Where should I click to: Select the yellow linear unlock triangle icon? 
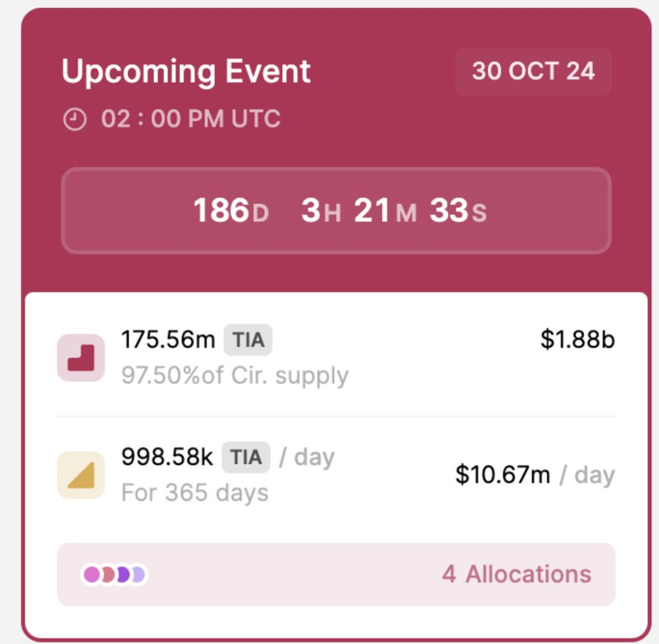tap(81, 475)
